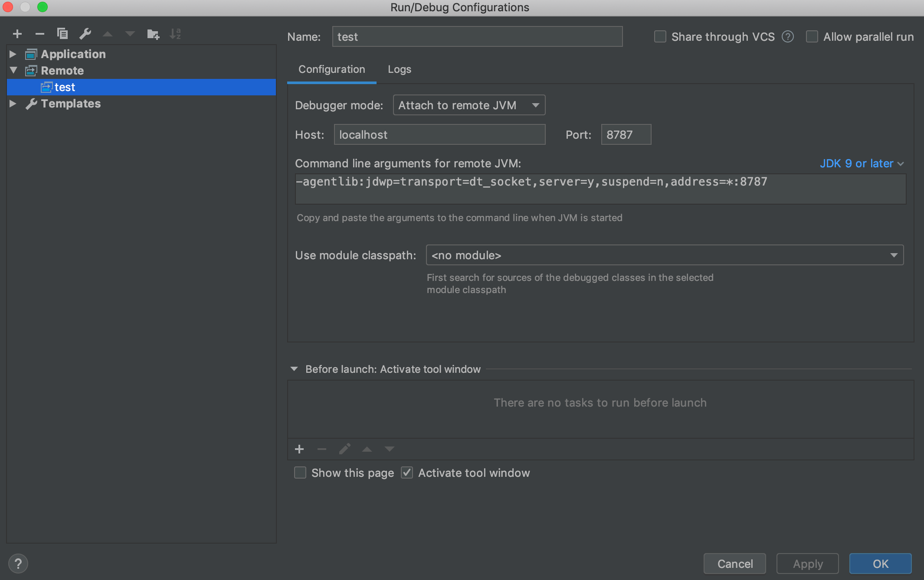Expand the Application tree node
Viewport: 924px width, 580px height.
[13, 54]
